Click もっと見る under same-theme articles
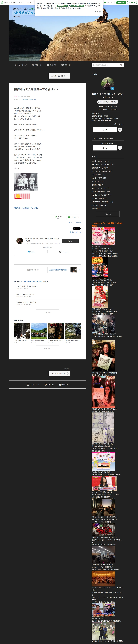 click(47, 312)
